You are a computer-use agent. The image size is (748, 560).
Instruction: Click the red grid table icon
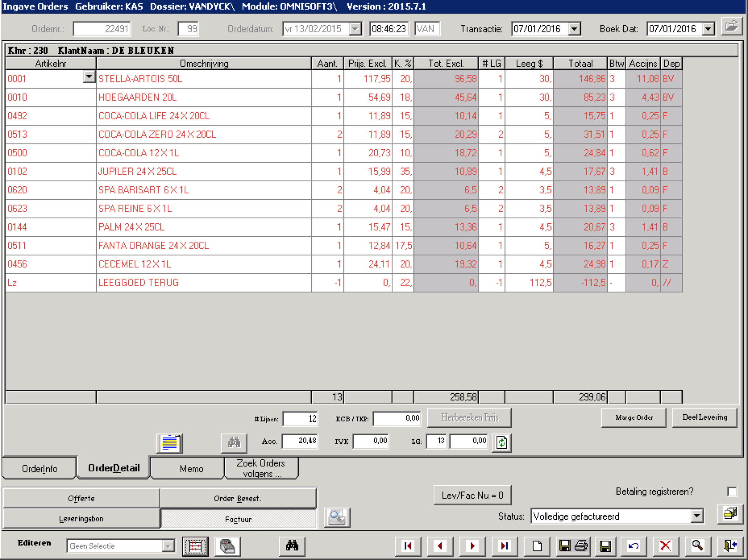pyautogui.click(x=196, y=546)
